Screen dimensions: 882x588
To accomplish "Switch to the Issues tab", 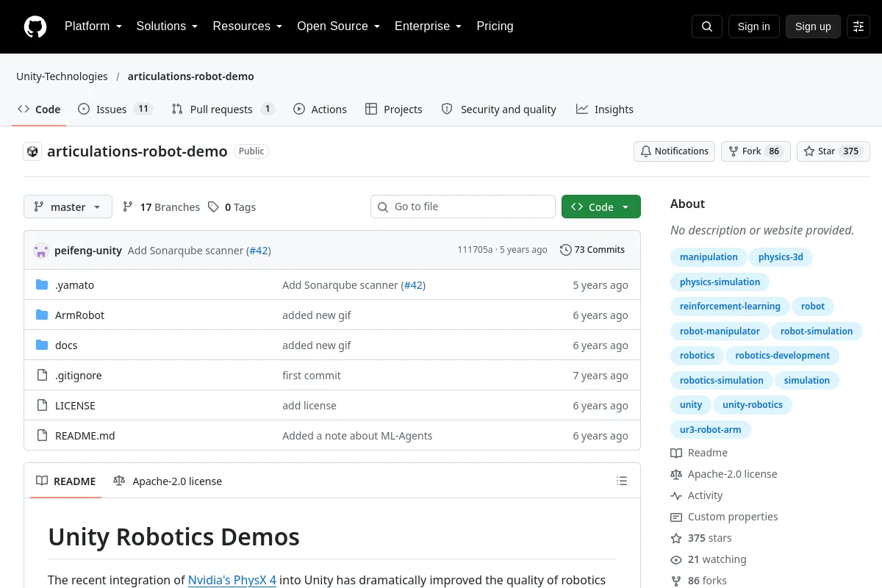I will [x=115, y=109].
